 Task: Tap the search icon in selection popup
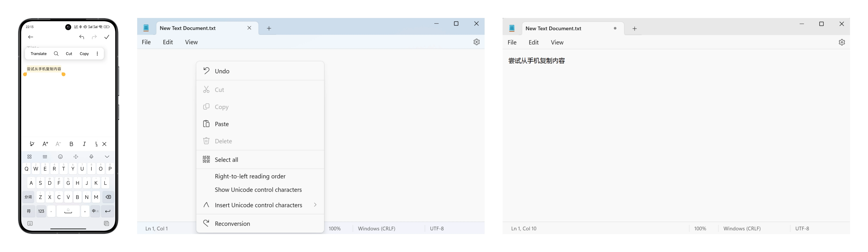click(x=56, y=54)
